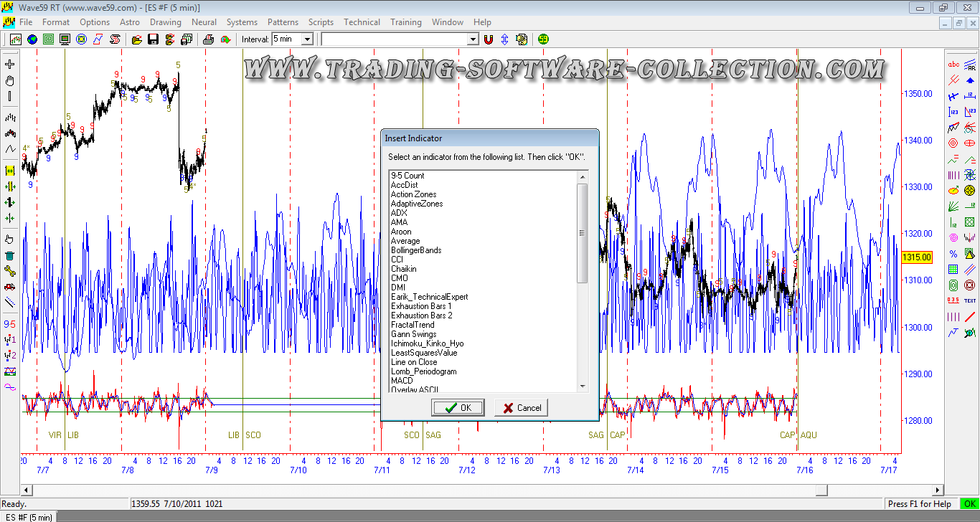
Task: Click the Cancel button in dialog
Action: click(x=521, y=408)
